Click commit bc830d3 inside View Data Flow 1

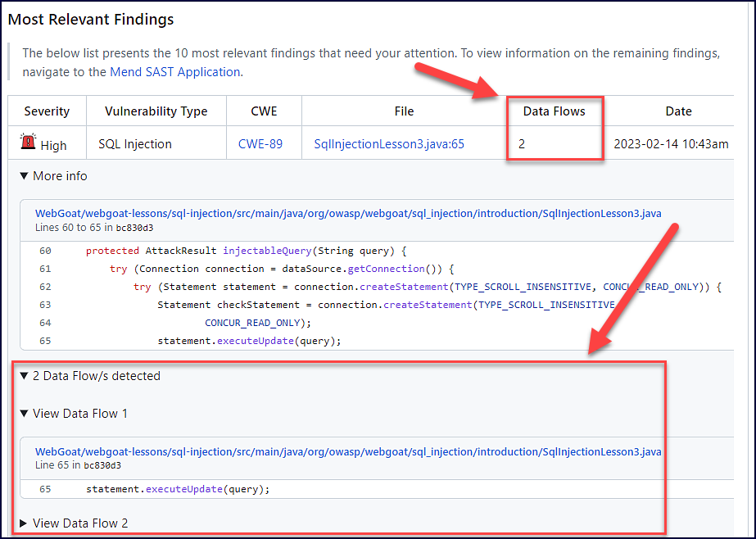tap(102, 465)
